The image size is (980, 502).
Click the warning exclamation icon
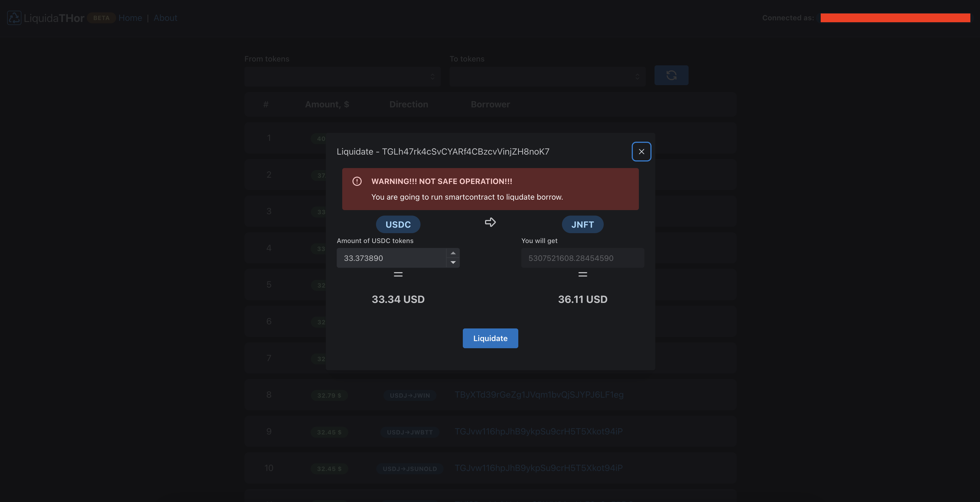click(357, 182)
